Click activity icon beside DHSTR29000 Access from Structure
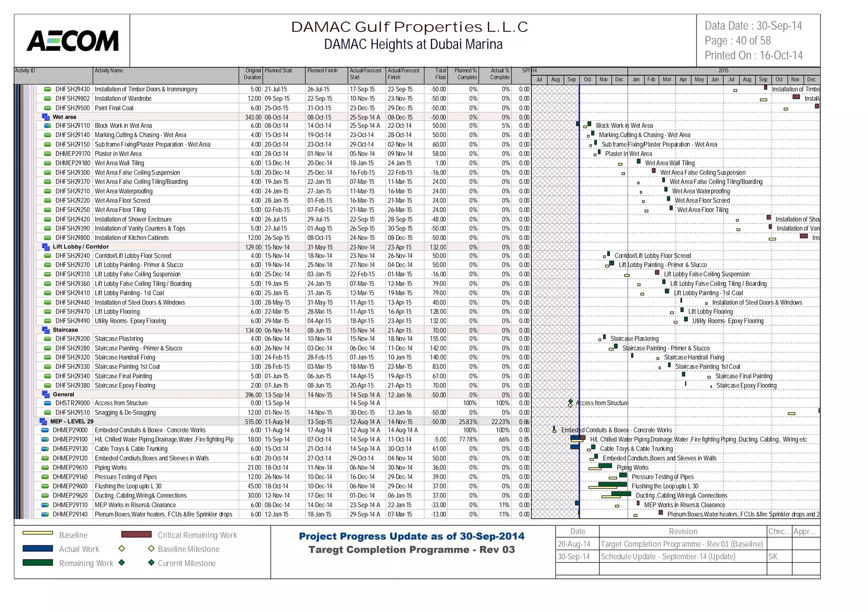This screenshot has width=868, height=614. [48, 403]
